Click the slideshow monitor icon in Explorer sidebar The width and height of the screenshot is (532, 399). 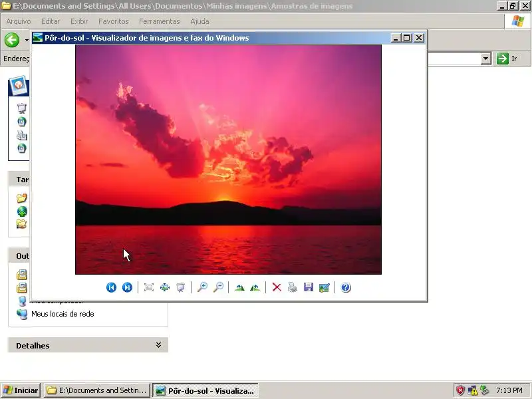pos(22,108)
